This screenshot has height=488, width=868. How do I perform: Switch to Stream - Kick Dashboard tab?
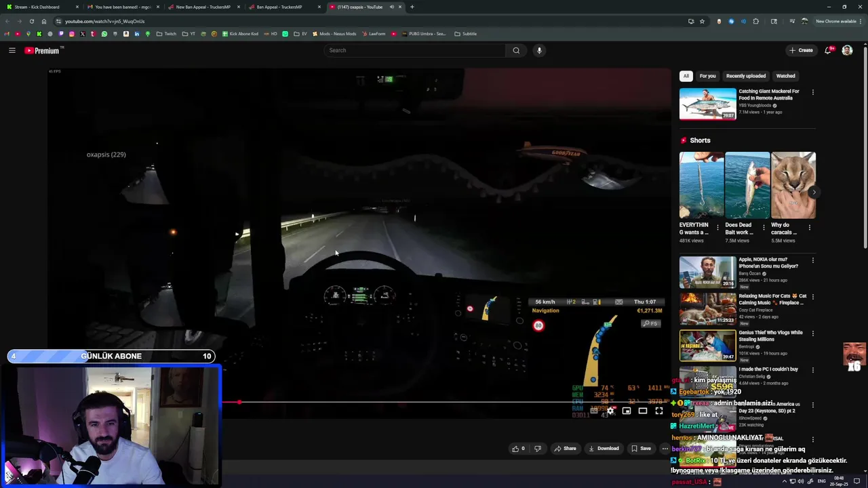coord(42,7)
